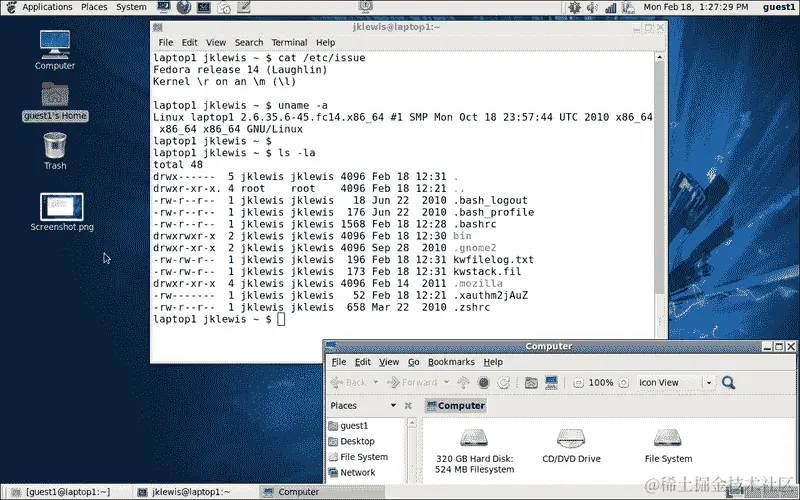Expand the Forward history dropdown arrow
Screen dimensions: 800x500
tap(446, 382)
